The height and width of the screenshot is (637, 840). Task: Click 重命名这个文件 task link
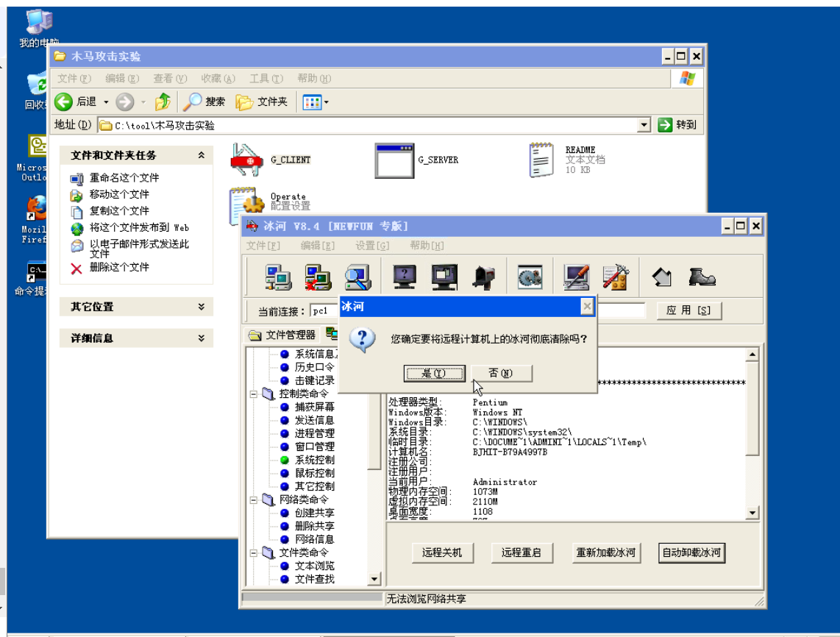pyautogui.click(x=124, y=177)
